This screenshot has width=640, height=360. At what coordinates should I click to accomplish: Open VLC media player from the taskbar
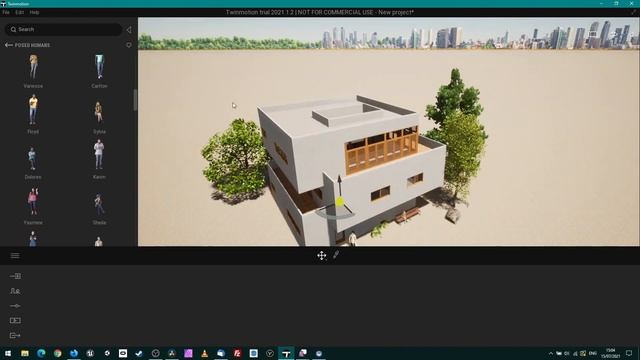204,353
